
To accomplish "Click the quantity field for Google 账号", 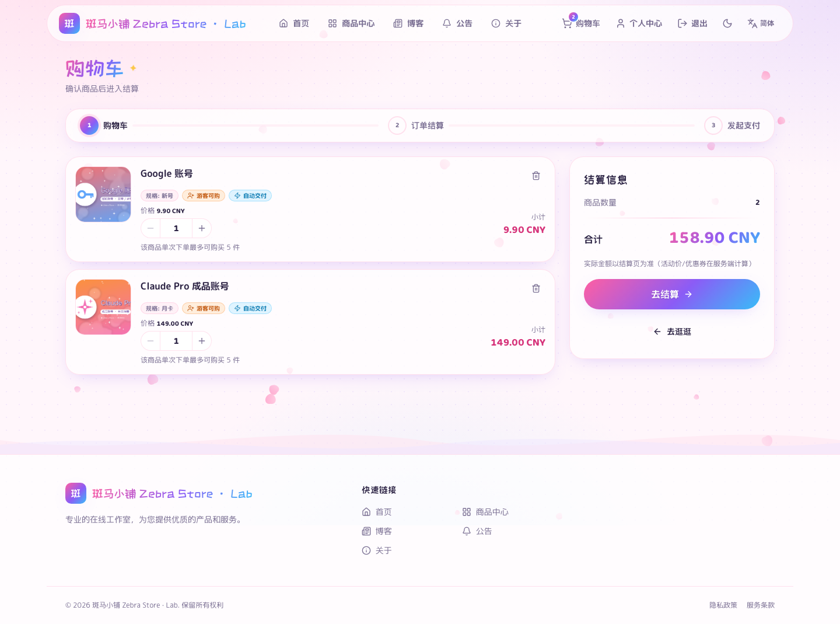I will point(176,228).
